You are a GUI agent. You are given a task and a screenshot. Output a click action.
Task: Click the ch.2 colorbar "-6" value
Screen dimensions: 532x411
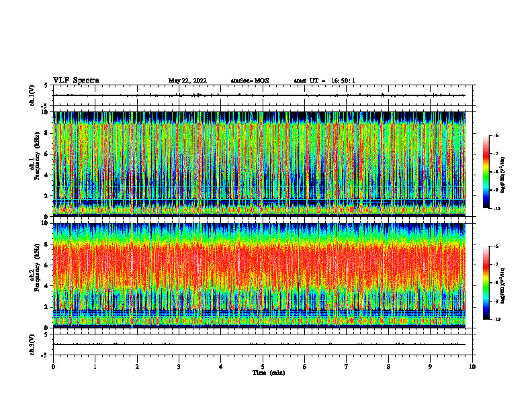click(x=496, y=246)
